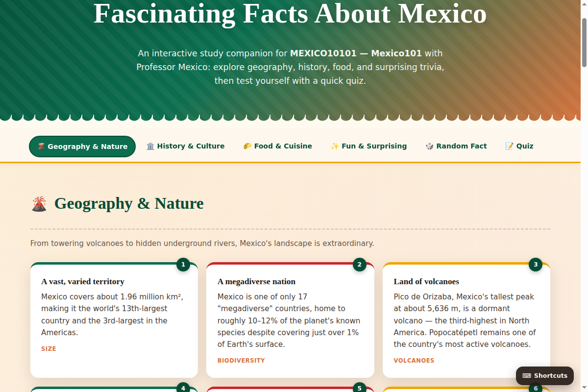Image resolution: width=588 pixels, height=392 pixels.
Task: Click the volcano icon in Geography tab
Action: coord(41,147)
